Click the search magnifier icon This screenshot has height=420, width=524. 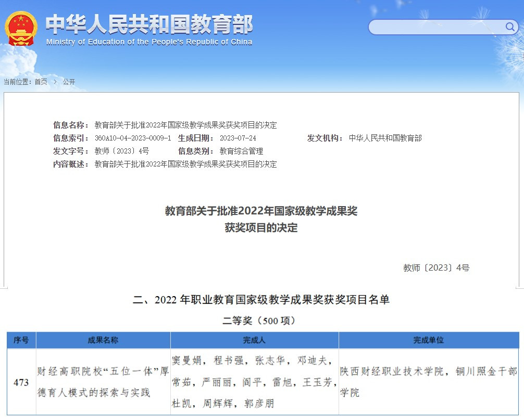pos(510,27)
